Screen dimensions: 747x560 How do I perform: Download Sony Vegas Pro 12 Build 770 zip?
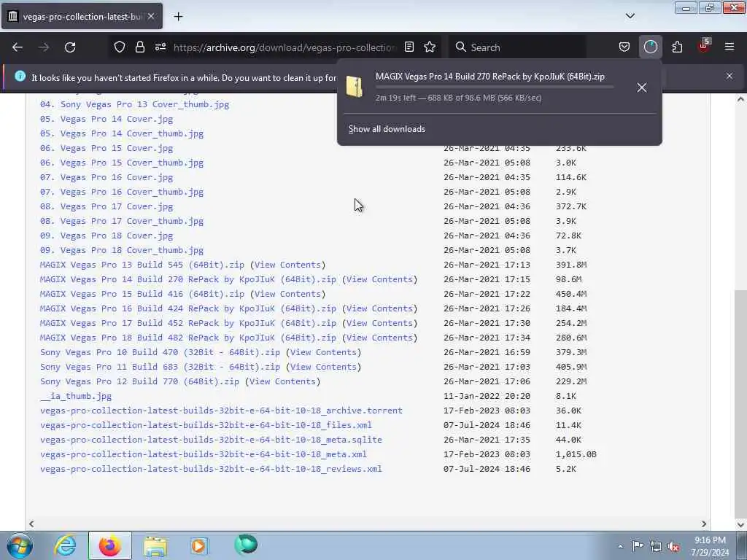click(139, 381)
